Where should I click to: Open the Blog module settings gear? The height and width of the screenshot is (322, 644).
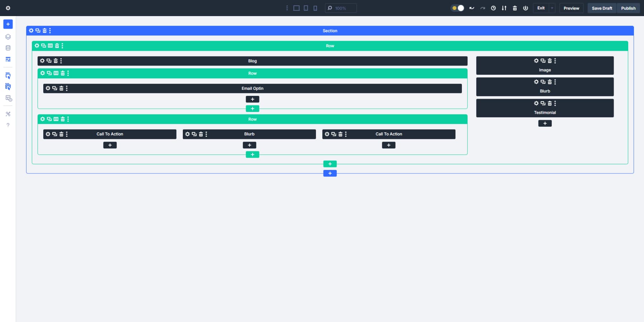42,60
